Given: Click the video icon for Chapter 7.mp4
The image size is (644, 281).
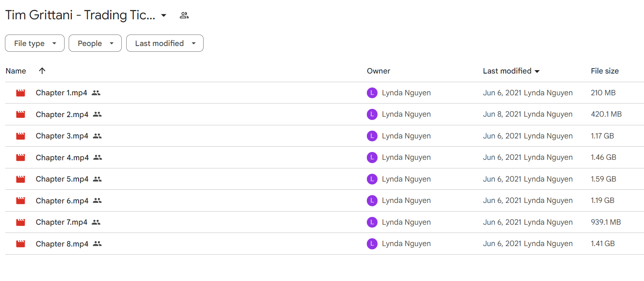Looking at the screenshot, I should pos(21,222).
